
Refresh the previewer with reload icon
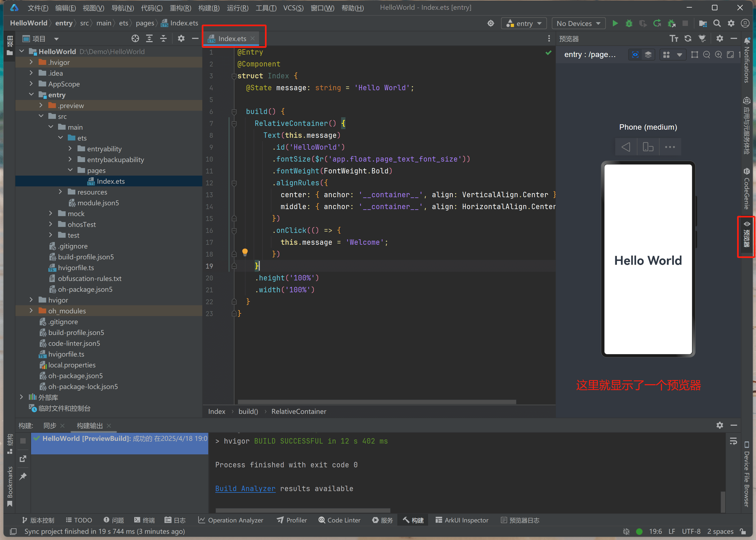coord(688,39)
